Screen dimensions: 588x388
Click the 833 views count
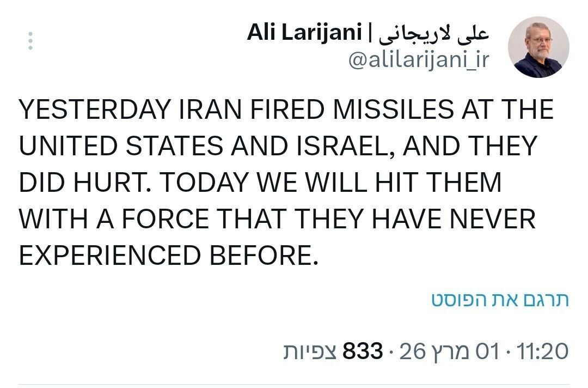(x=362, y=351)
